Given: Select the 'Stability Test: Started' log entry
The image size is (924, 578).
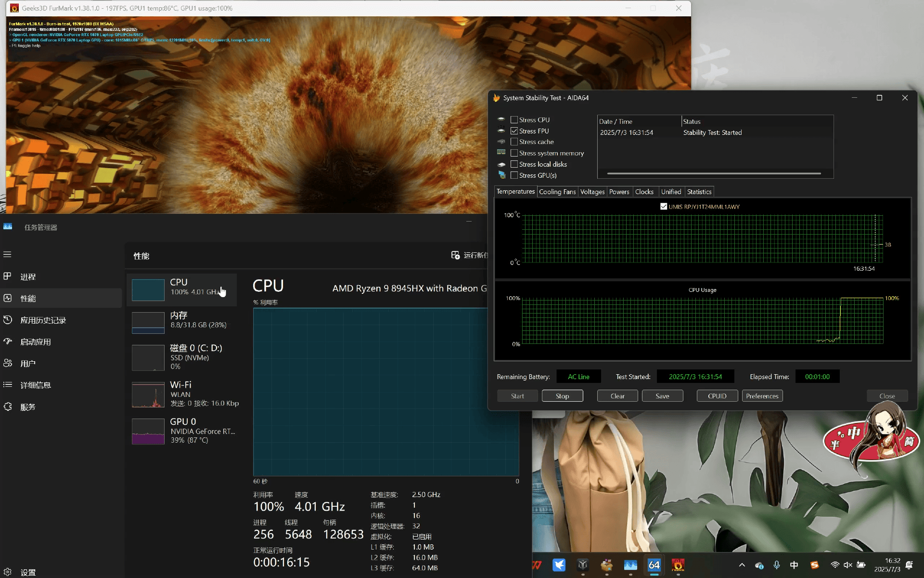Looking at the screenshot, I should 712,132.
